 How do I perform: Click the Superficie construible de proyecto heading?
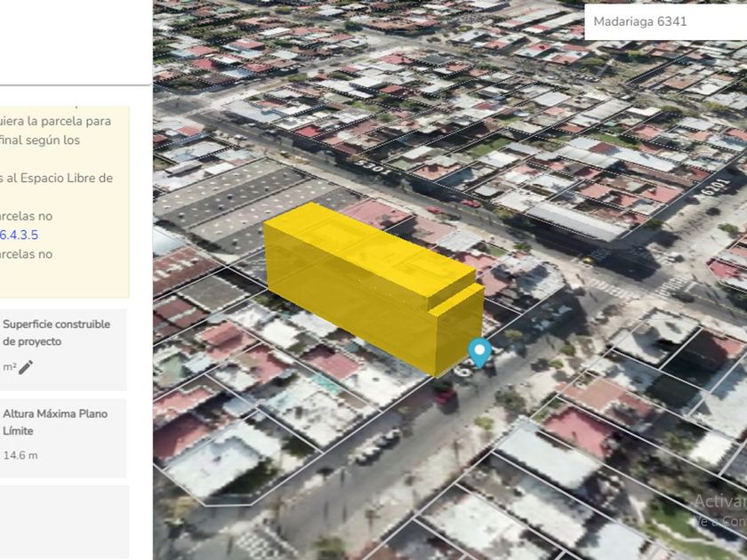pos(56,332)
